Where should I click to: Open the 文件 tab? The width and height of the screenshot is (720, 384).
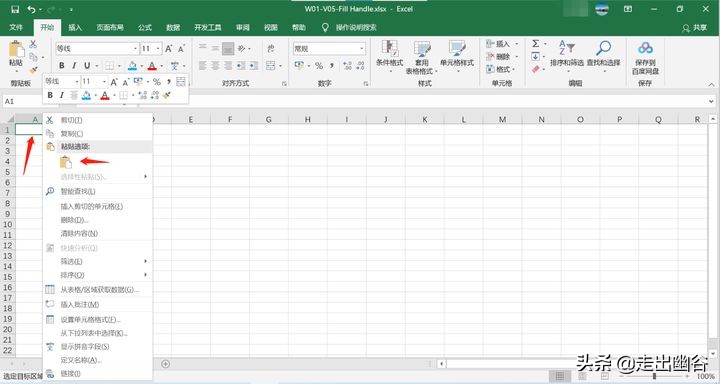[16, 28]
